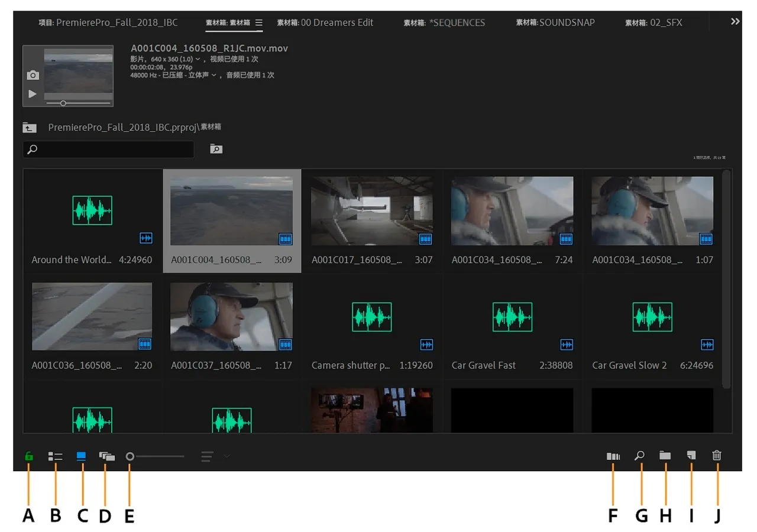Expand the overflow panel tabs chevron
This screenshot has height=532, width=757.
[x=735, y=21]
